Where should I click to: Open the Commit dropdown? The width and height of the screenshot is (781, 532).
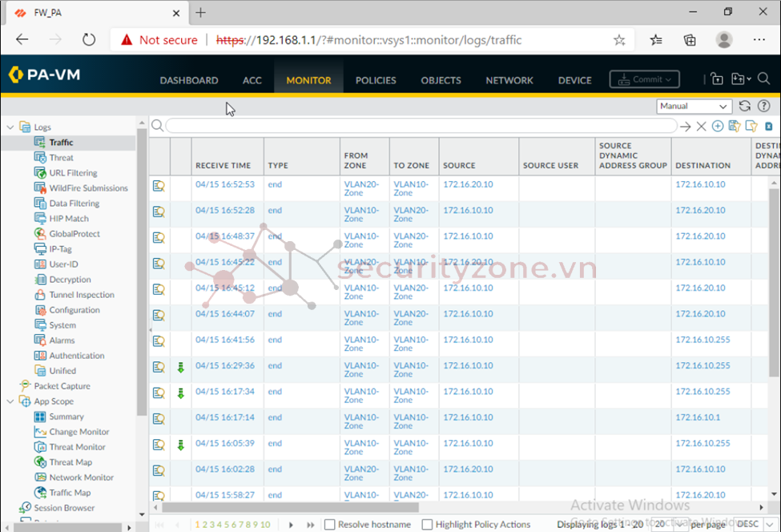pyautogui.click(x=645, y=79)
